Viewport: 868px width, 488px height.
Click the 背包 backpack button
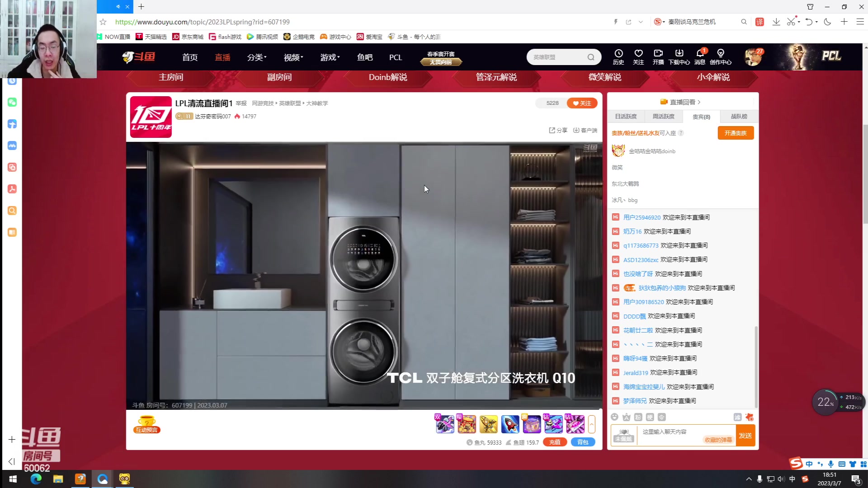click(583, 442)
